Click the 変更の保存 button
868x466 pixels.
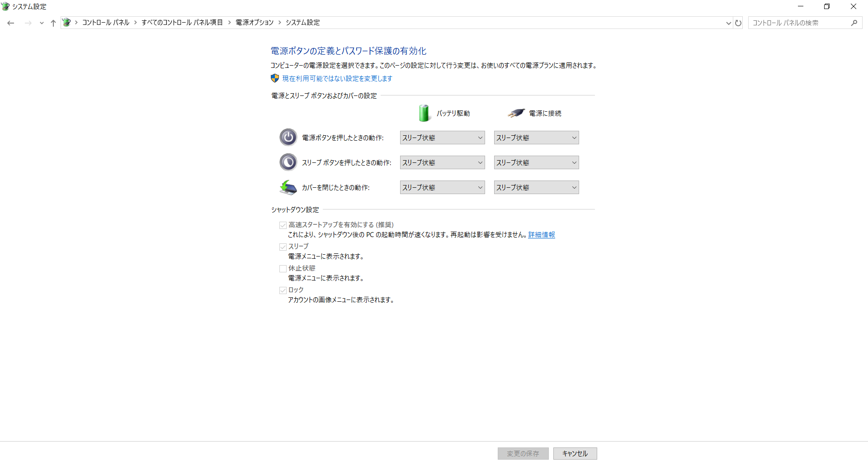click(523, 453)
